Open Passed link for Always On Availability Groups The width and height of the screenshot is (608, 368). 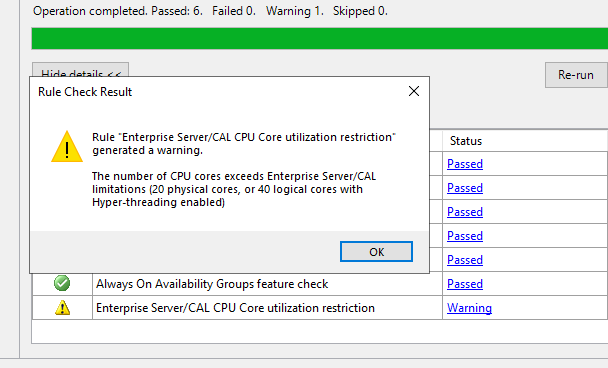pyautogui.click(x=465, y=284)
